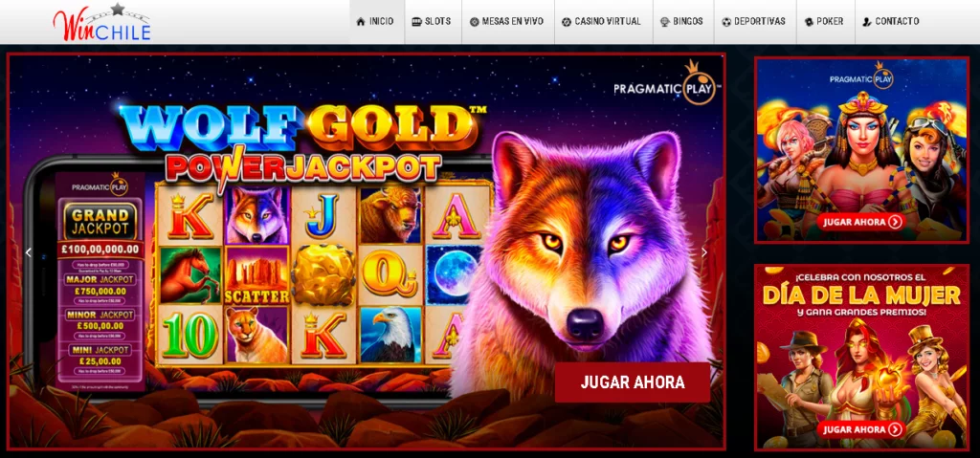Image resolution: width=980 pixels, height=458 pixels.
Task: Click the poker icon beside POKER
Action: [x=809, y=22]
